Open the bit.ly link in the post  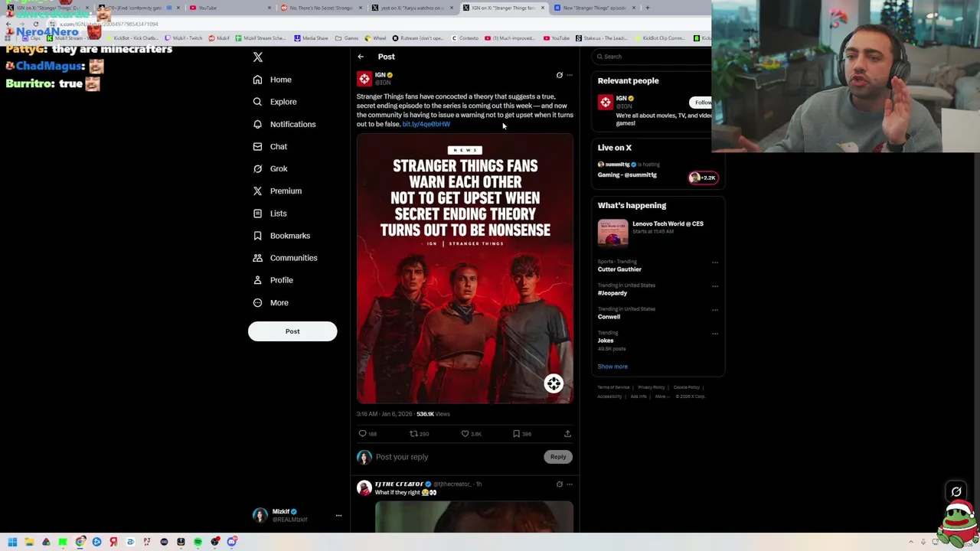pyautogui.click(x=426, y=124)
